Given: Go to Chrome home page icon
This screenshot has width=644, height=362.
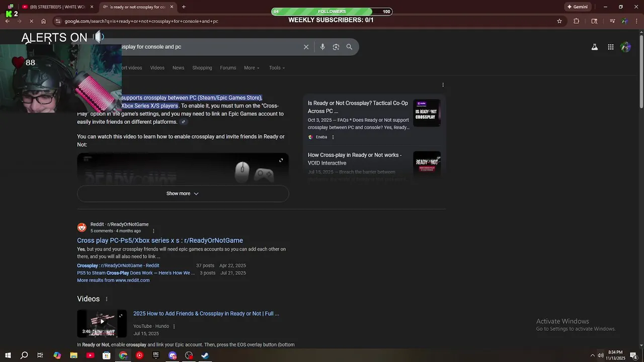Looking at the screenshot, I should click(x=44, y=21).
